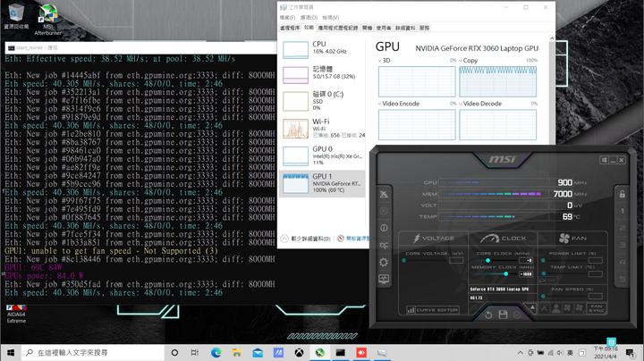Select Afterburner profile slot 5
Viewport: 644px width, 361px height.
coord(623,280)
